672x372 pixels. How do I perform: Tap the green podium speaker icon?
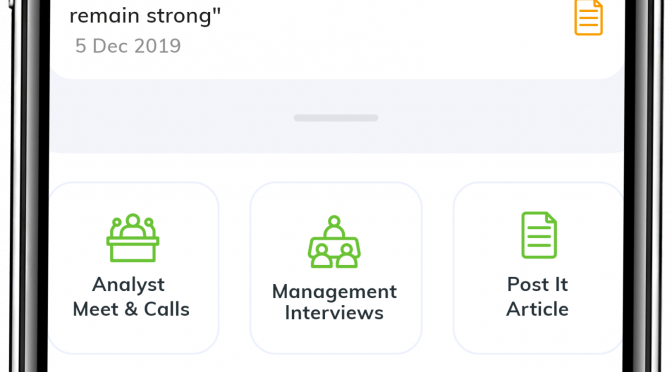click(x=133, y=237)
